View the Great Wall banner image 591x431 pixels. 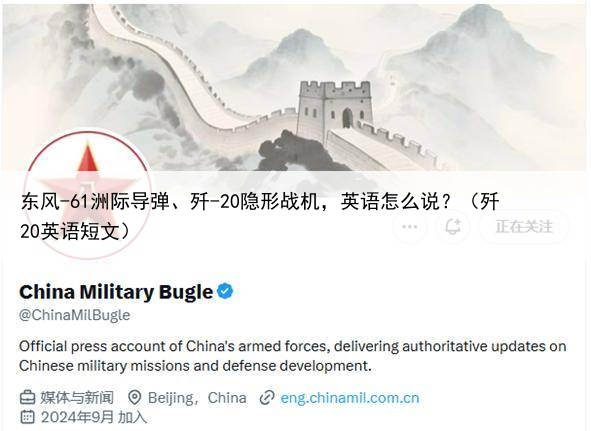tap(296, 87)
